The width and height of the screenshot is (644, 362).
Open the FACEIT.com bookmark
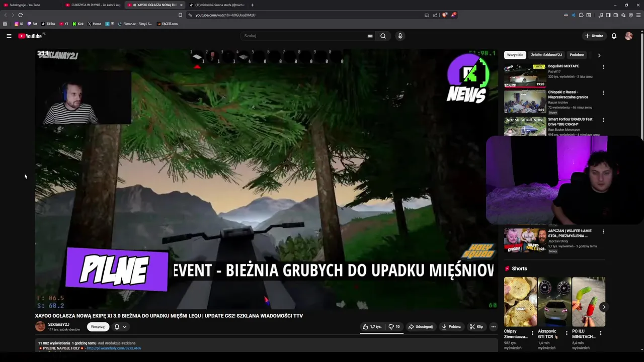[167, 24]
